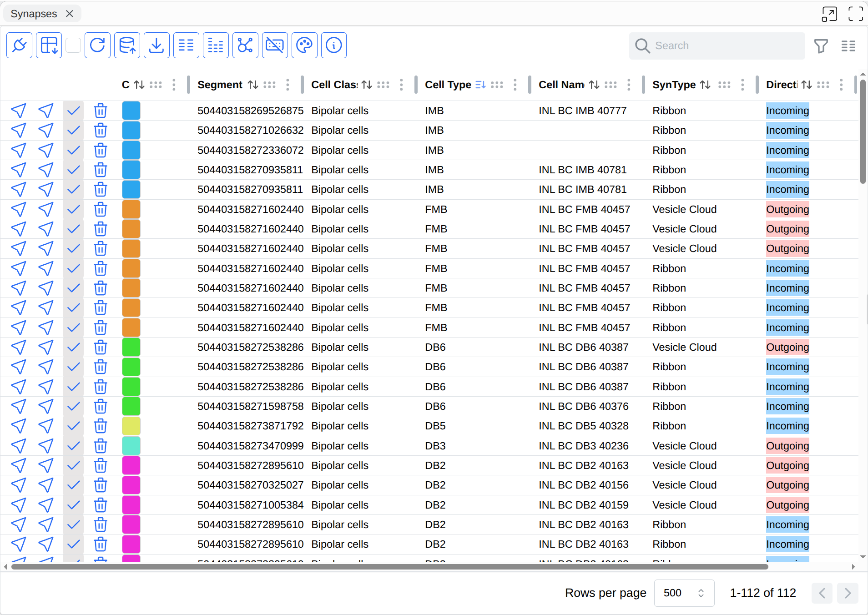Open the Cell Type column three-dot menu
Screen dimensions: 868x615
pyautogui.click(x=515, y=85)
